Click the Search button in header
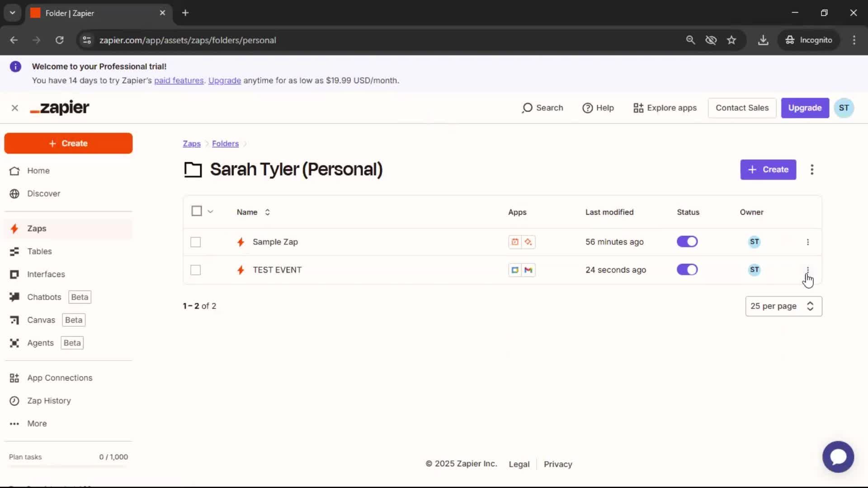 [x=542, y=108]
